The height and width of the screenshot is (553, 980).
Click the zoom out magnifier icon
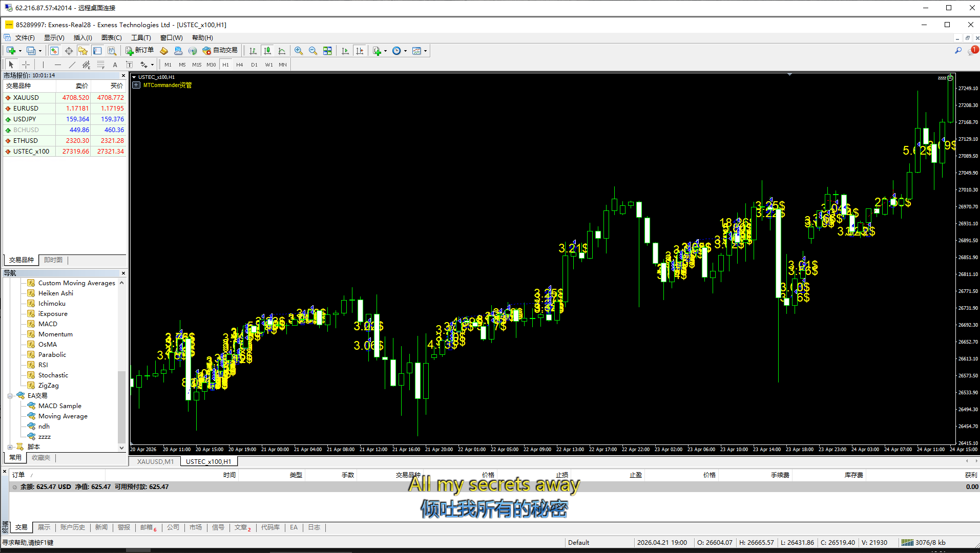click(x=313, y=51)
